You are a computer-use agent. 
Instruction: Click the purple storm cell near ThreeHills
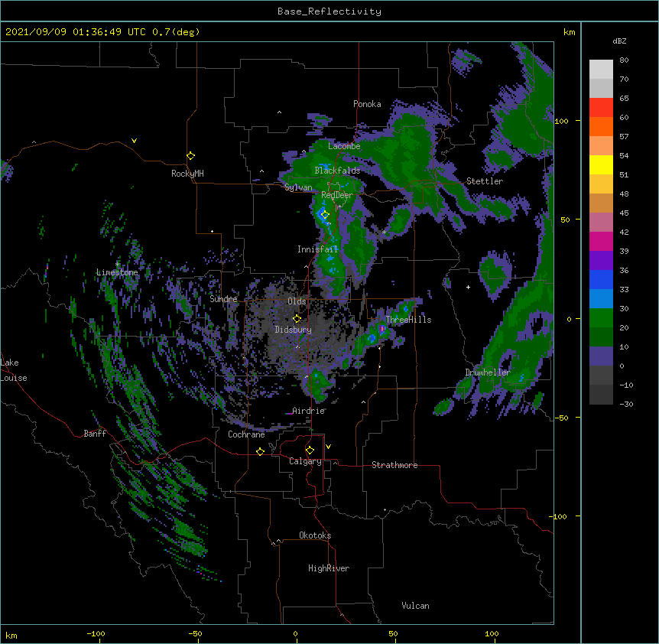point(382,329)
